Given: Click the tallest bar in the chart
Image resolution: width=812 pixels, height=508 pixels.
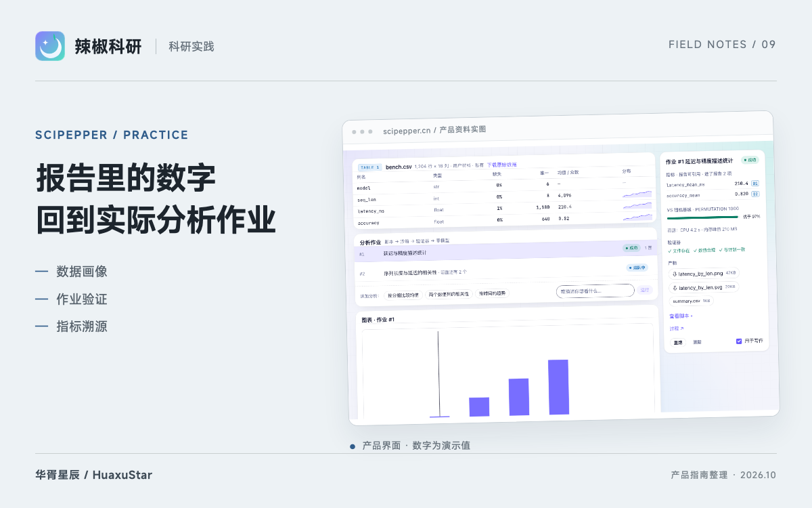Looking at the screenshot, I should (x=558, y=387).
